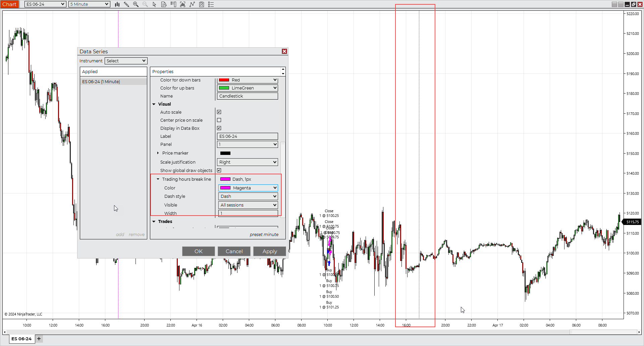Open the Chart Trader panel icon
Screen dimensions: 644x346
173,4
